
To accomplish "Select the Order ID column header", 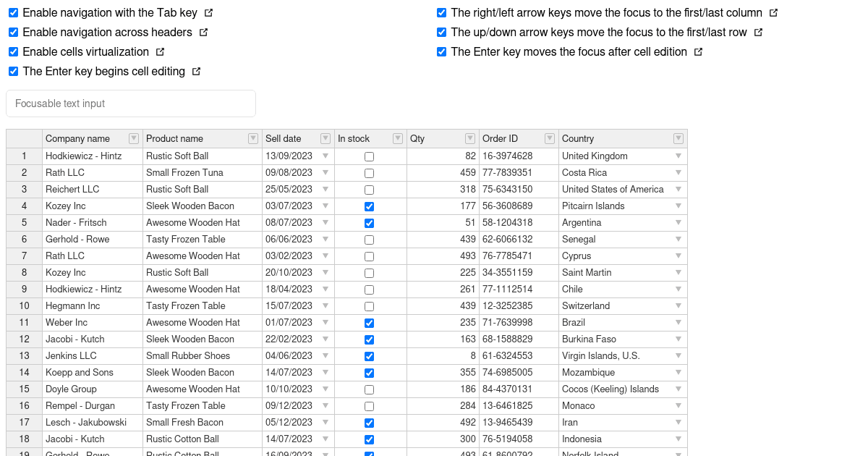I will 510,138.
